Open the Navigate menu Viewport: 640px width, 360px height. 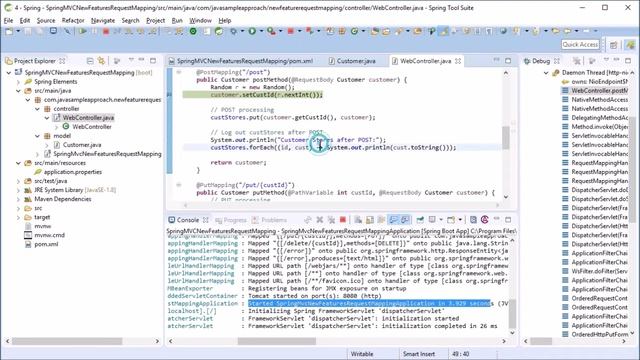pyautogui.click(x=103, y=20)
